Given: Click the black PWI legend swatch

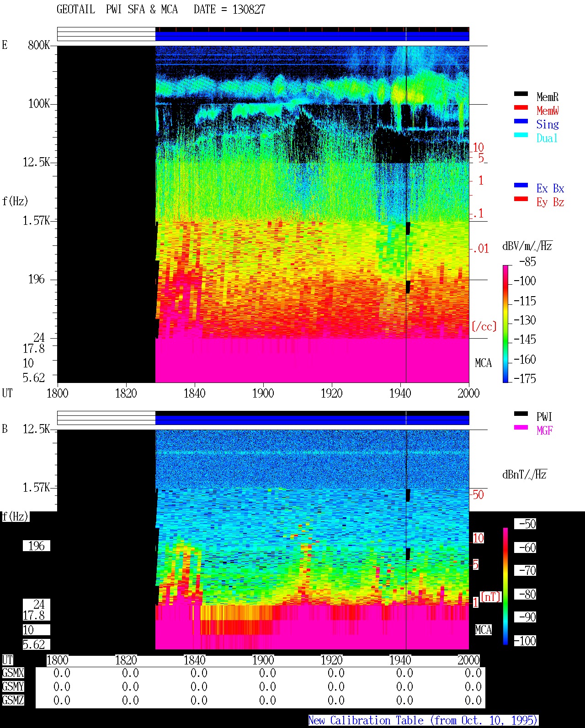Looking at the screenshot, I should pyautogui.click(x=521, y=414).
